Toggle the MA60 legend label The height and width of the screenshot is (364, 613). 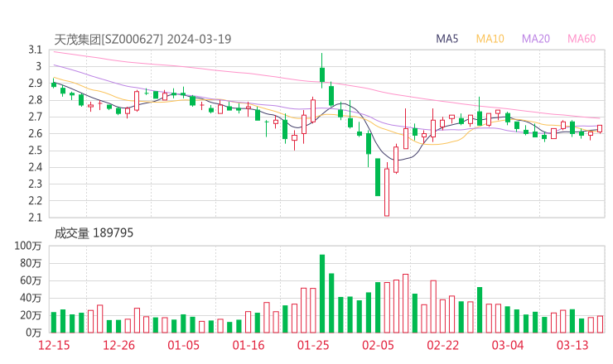[582, 39]
